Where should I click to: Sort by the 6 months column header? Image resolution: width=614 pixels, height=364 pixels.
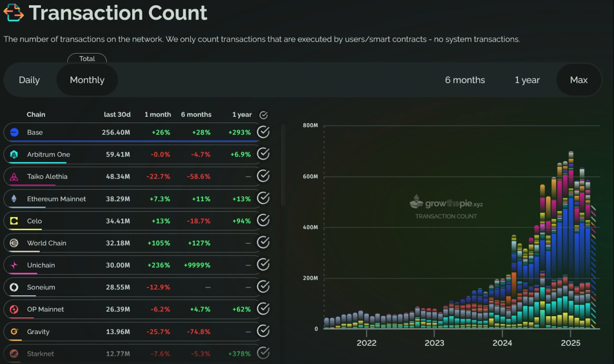click(x=196, y=114)
